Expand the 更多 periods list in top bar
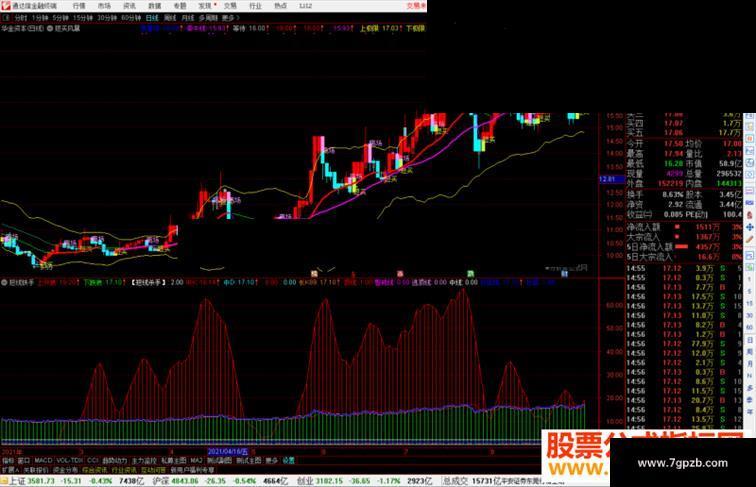The width and height of the screenshot is (756, 487). click(230, 18)
